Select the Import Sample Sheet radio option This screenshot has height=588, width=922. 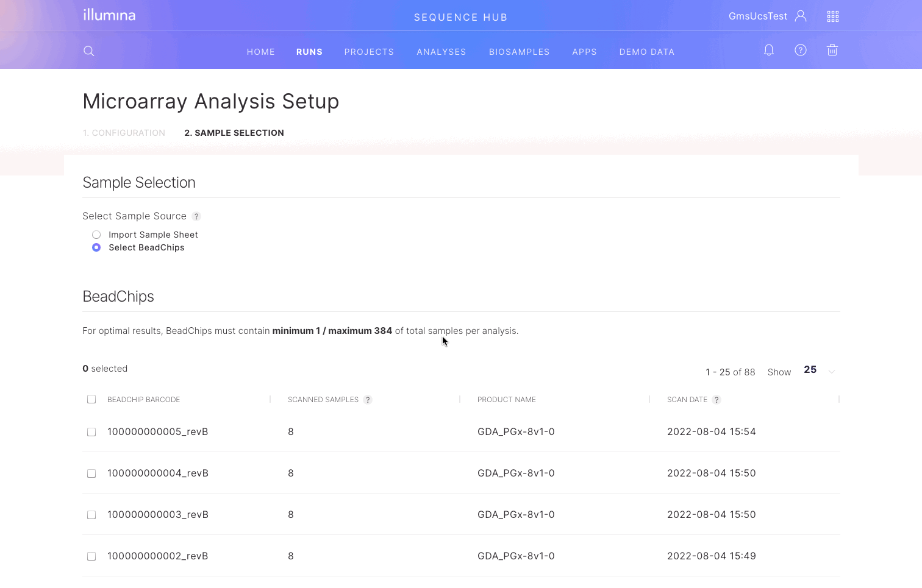coord(96,235)
